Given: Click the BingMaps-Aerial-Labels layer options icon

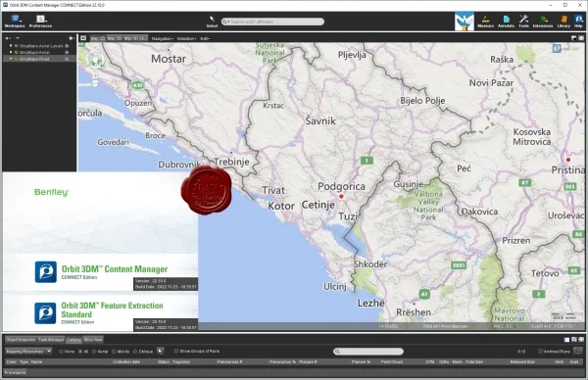Looking at the screenshot, I should coord(67,46).
